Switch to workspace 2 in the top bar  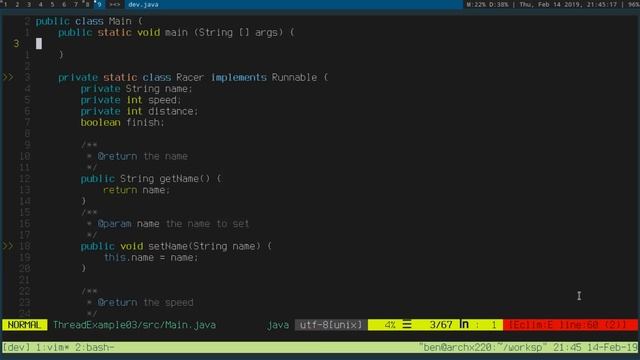coord(17,4)
